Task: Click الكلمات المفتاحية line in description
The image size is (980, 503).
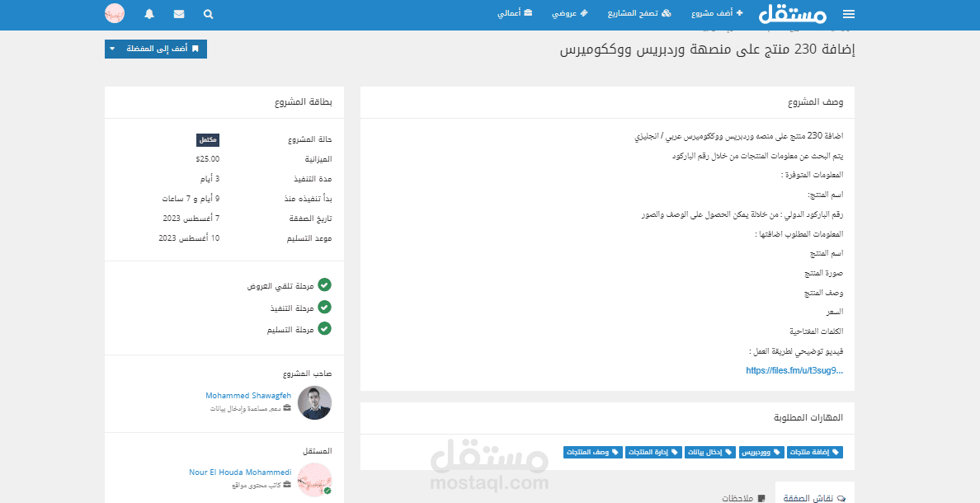Action: pyautogui.click(x=816, y=331)
